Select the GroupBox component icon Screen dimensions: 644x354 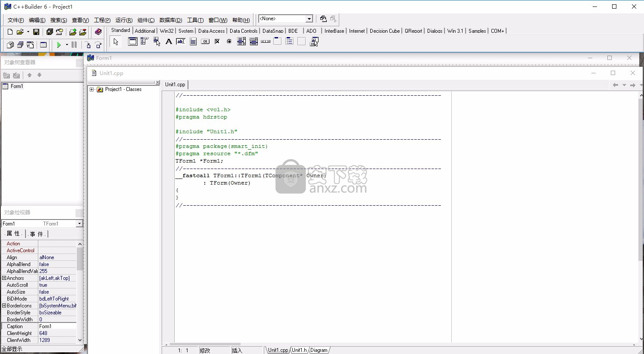[x=278, y=42]
